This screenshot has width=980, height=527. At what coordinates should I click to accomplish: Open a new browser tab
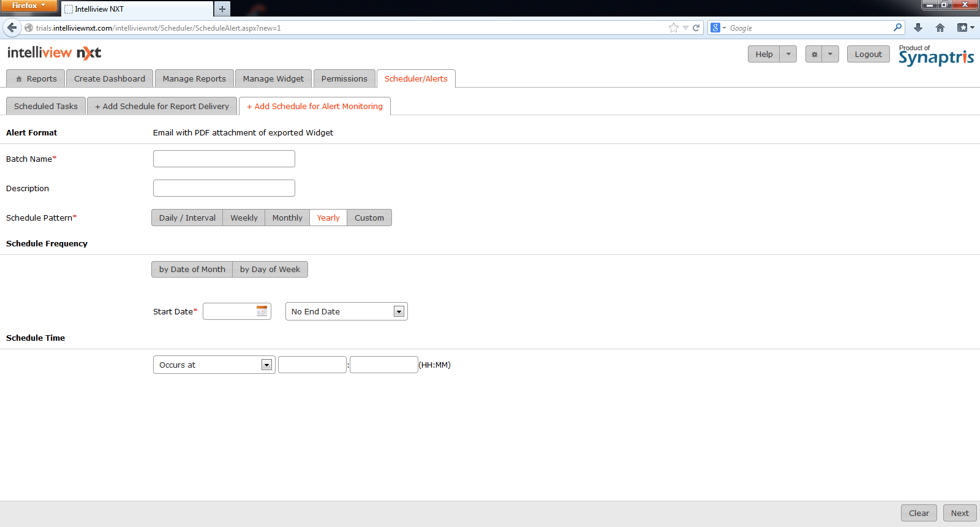(x=222, y=9)
